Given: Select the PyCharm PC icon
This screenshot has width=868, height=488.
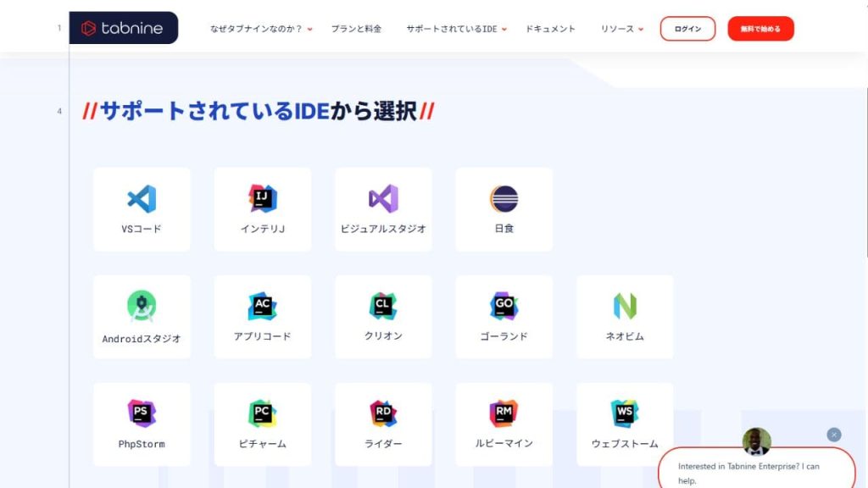Looking at the screenshot, I should (263, 413).
